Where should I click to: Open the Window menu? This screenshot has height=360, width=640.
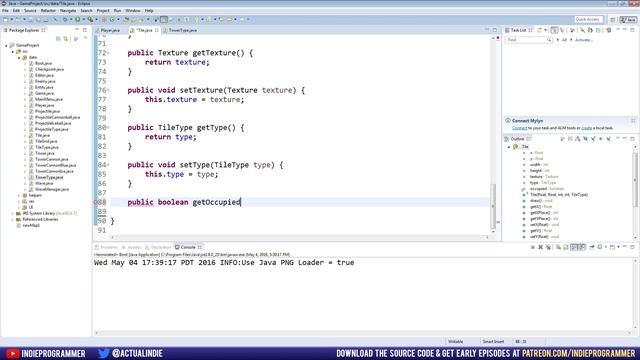133,11
